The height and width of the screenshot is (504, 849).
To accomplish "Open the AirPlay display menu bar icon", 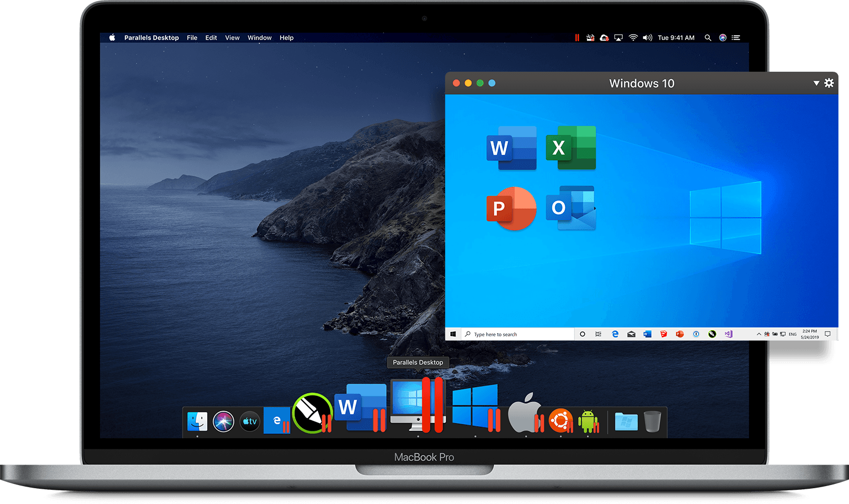I will point(619,38).
